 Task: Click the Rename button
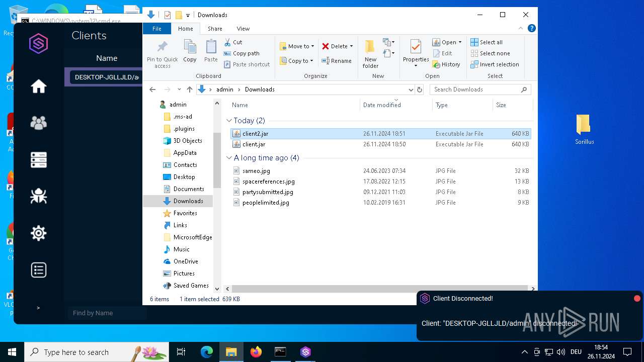point(337,61)
